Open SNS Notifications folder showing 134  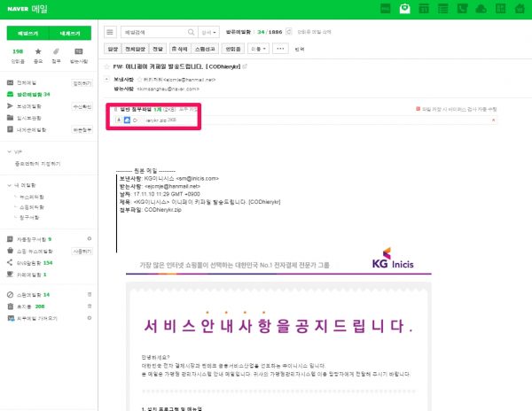[x=30, y=262]
